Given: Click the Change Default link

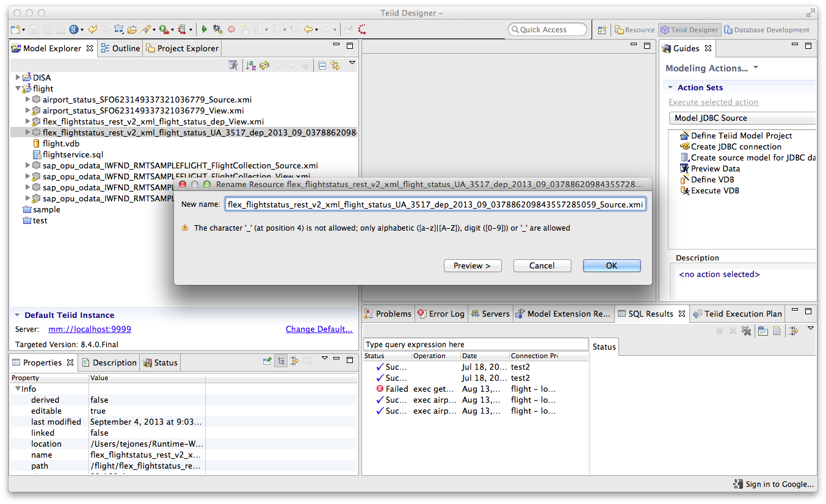Looking at the screenshot, I should pos(319,329).
